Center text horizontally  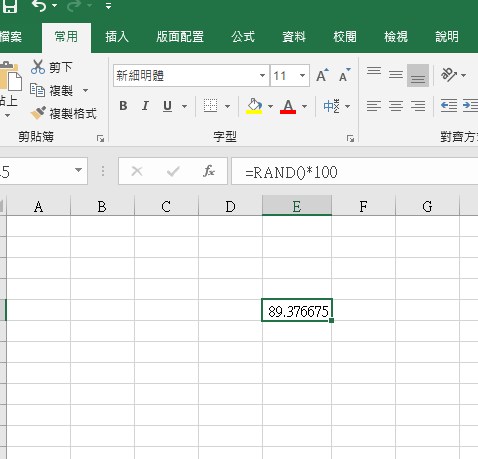coord(396,106)
